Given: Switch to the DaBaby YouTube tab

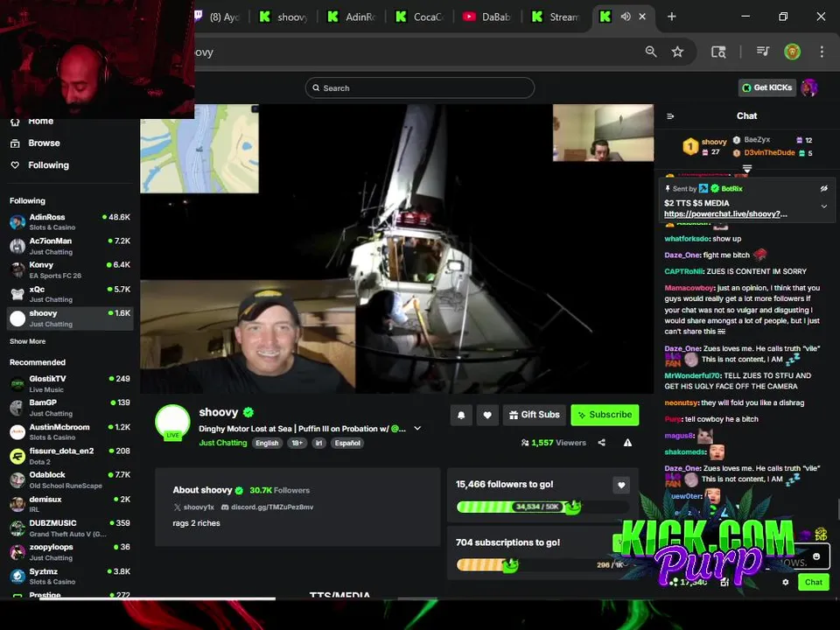Looking at the screenshot, I should point(487,17).
